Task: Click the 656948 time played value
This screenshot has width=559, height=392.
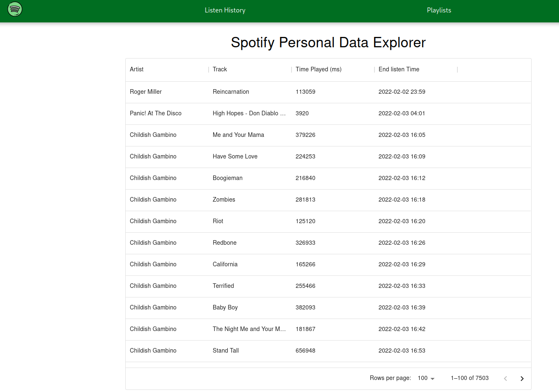Action: click(x=306, y=351)
